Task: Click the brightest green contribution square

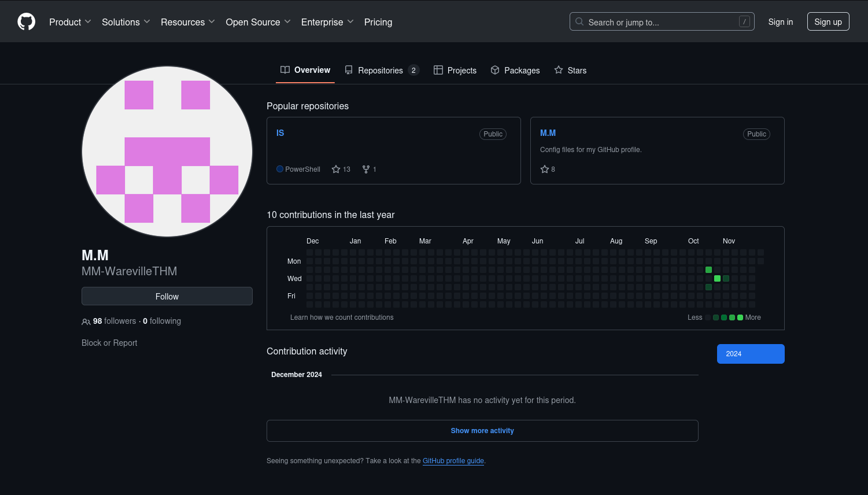Action: coord(717,279)
